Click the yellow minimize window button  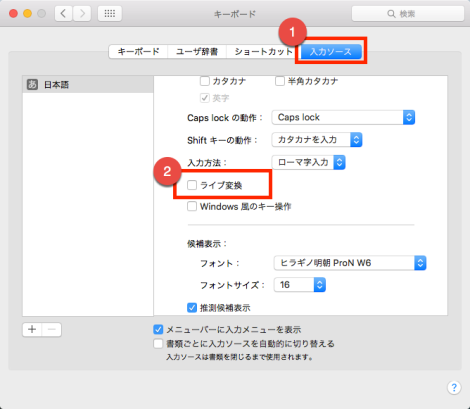click(27, 14)
